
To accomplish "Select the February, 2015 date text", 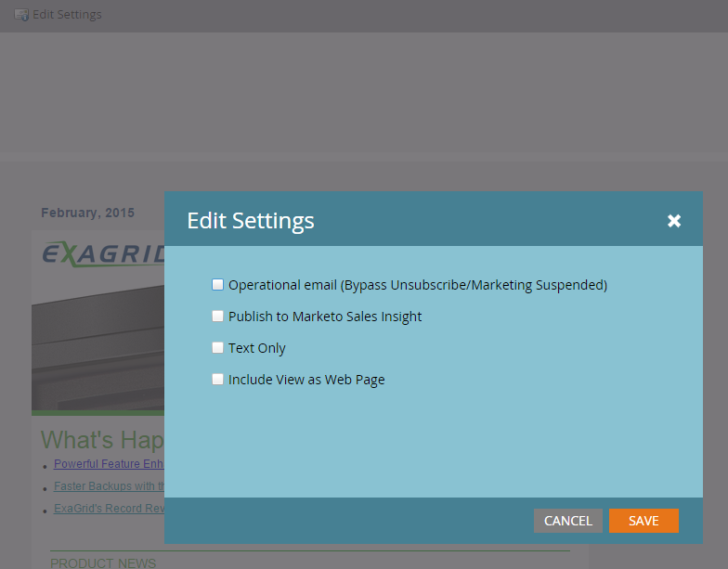I will [x=87, y=213].
